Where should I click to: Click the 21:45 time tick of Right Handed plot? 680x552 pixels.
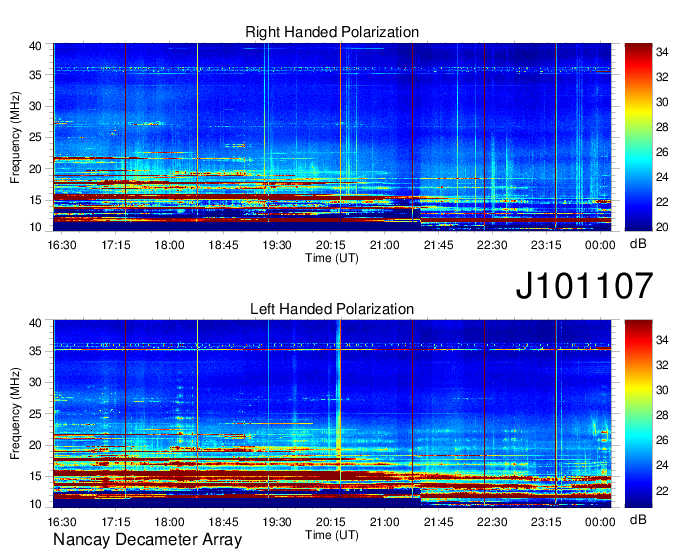438,245
